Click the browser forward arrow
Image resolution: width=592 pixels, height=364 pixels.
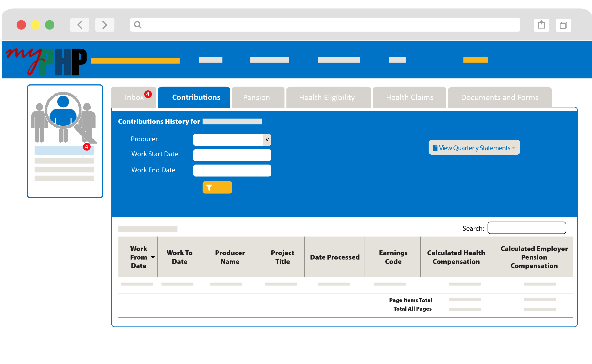[104, 25]
